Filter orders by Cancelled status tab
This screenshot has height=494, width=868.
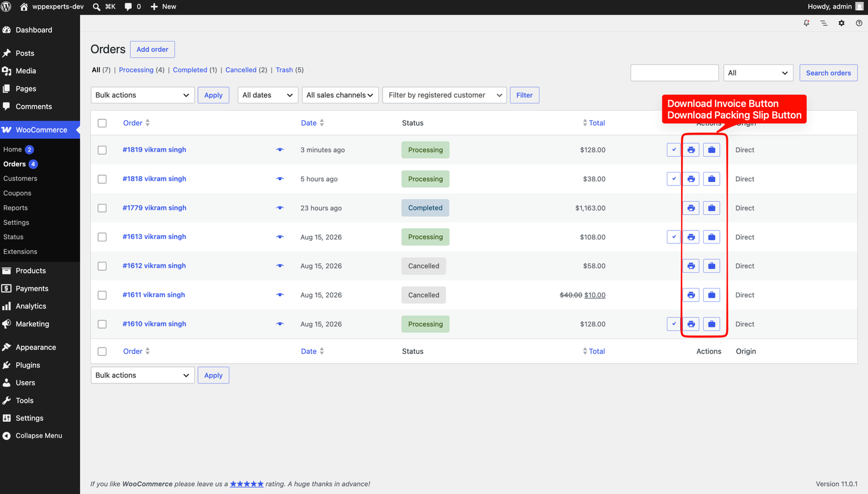coord(241,70)
